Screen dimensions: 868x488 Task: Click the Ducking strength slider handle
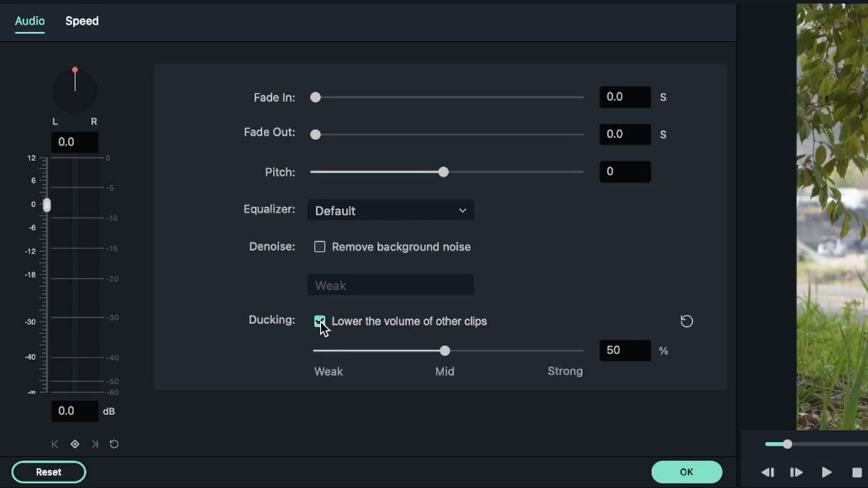(x=445, y=351)
